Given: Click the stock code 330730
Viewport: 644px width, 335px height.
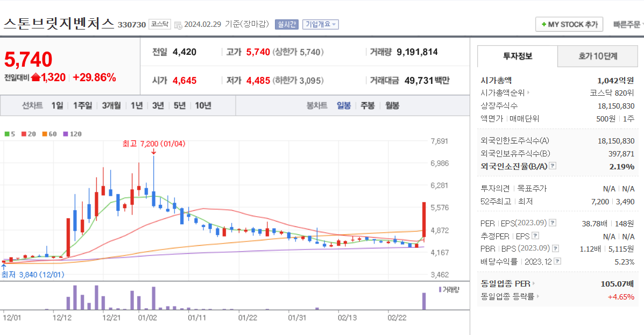Looking at the screenshot, I should tap(132, 25).
